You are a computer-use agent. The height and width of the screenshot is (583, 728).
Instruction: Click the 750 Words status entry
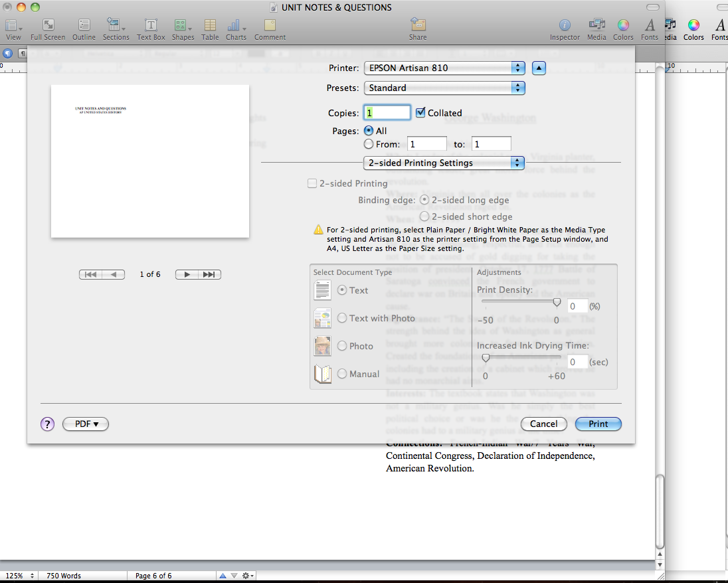[x=64, y=576]
